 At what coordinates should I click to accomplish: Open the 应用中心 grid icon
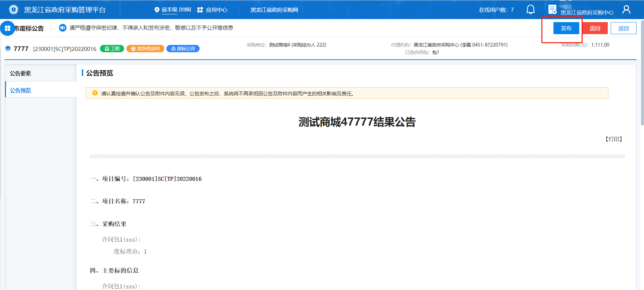point(200,10)
